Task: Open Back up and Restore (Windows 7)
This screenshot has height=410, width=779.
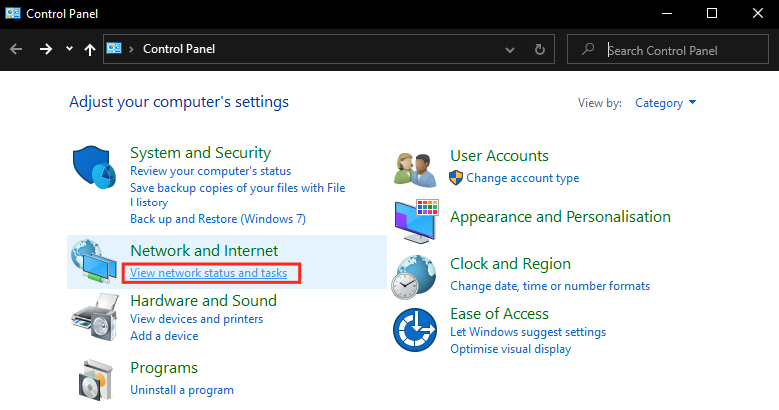Action: 218,219
